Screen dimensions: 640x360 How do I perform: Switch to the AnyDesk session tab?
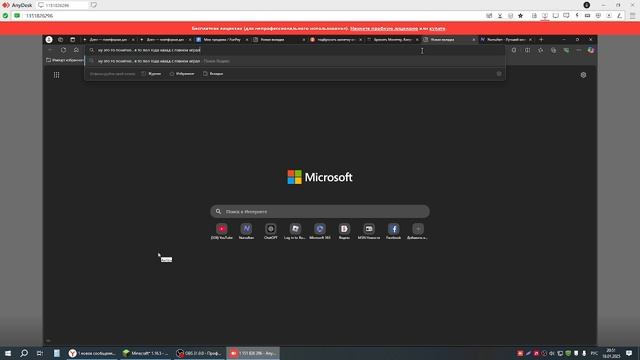[61, 5]
